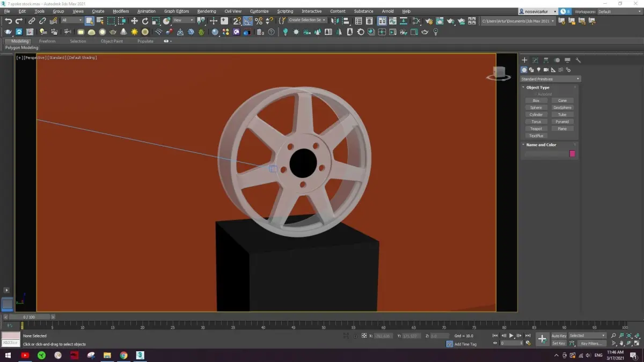
Task: Activate the Select and Rotate tool
Action: [x=145, y=21]
